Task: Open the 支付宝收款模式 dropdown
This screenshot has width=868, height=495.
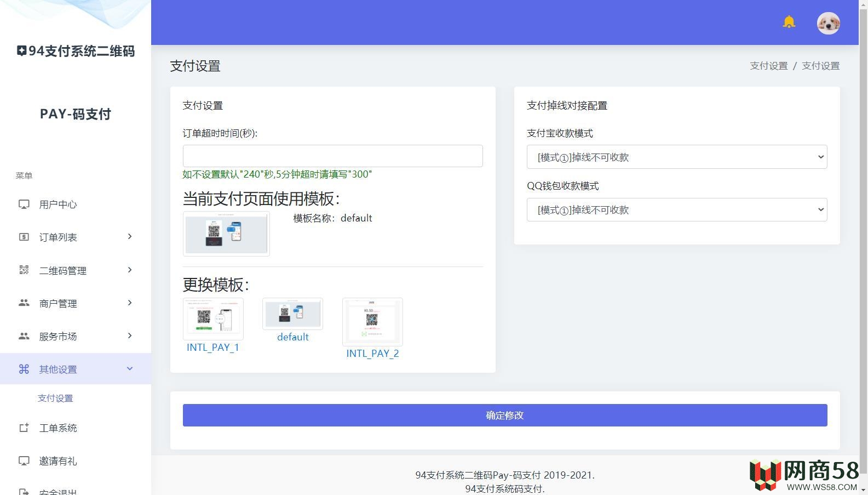Action: tap(677, 157)
